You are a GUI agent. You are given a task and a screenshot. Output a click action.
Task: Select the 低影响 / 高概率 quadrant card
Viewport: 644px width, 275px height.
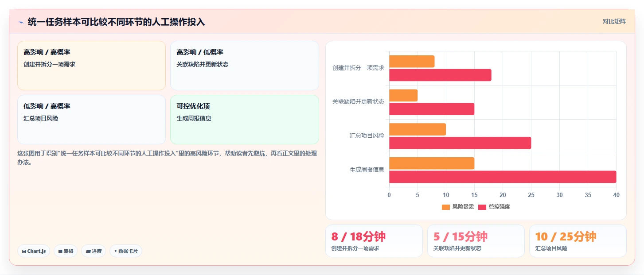(x=91, y=120)
